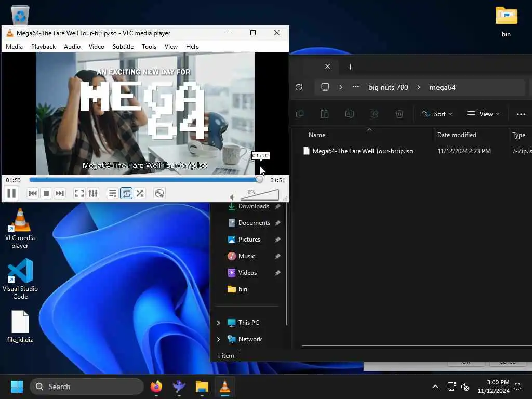
Task: Toggle loop mode in VLC
Action: 126,193
